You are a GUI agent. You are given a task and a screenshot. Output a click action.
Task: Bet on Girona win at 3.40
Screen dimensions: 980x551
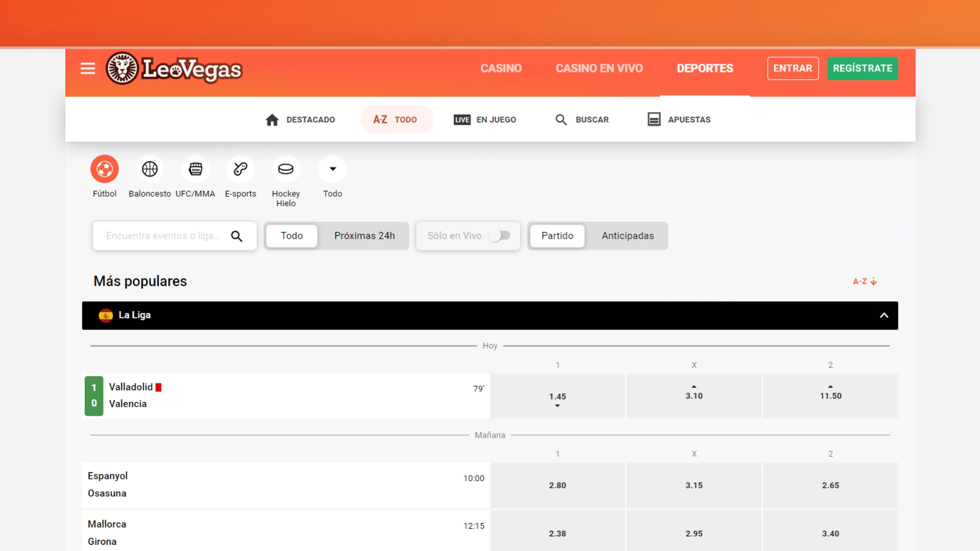[x=830, y=531]
